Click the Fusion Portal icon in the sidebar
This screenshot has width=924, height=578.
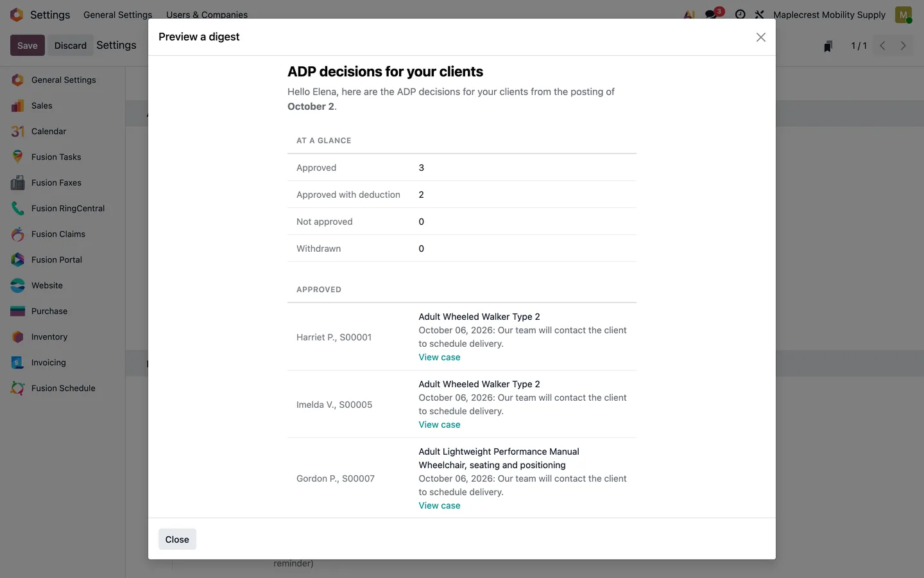tap(18, 259)
